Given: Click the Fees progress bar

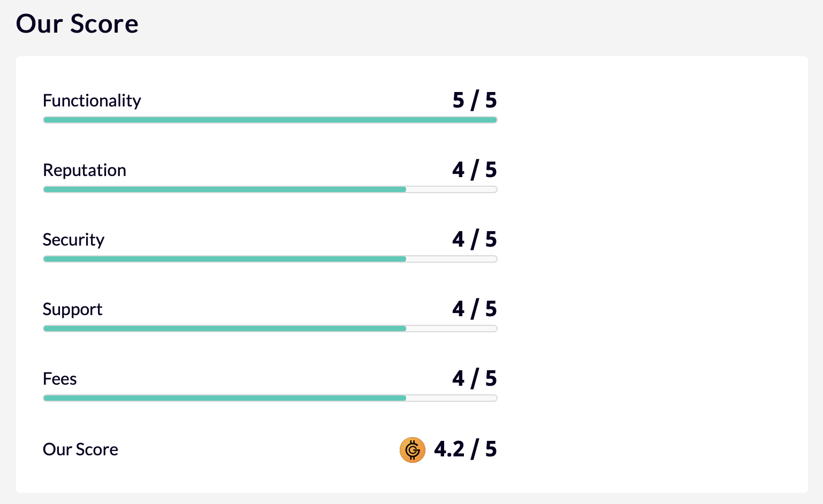Looking at the screenshot, I should click(x=270, y=398).
